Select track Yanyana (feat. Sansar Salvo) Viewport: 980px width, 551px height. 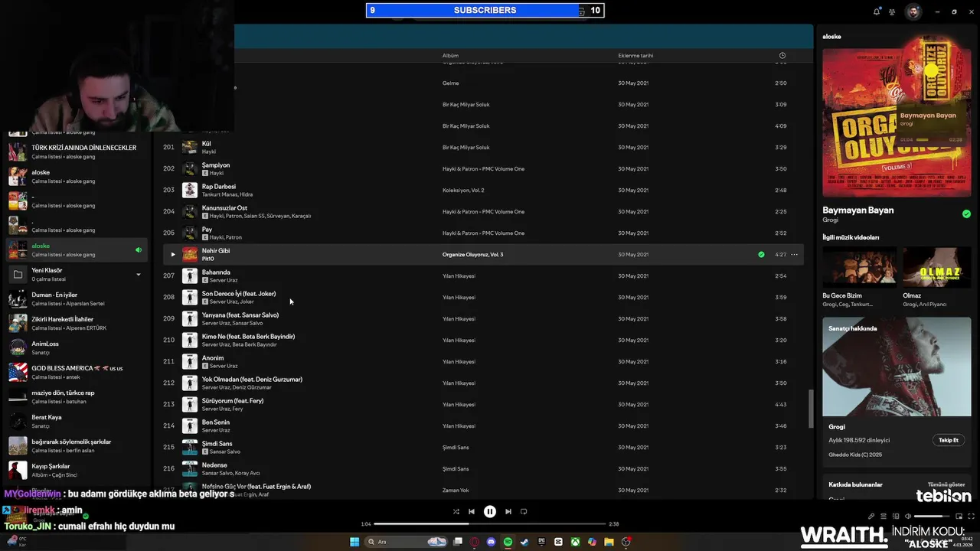click(482, 318)
